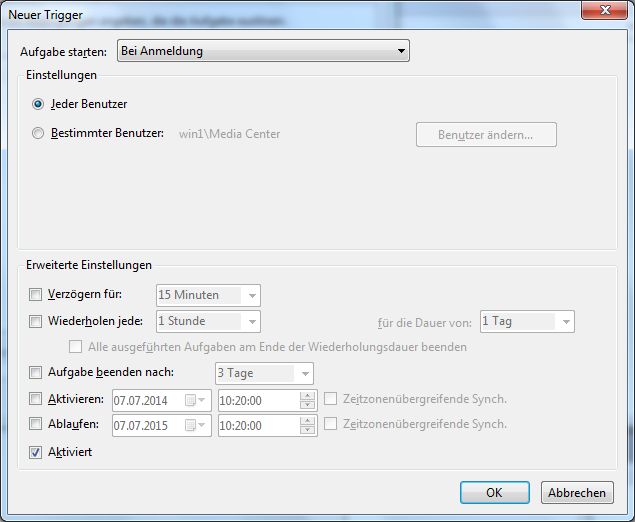
Task: Click the 'für die Dauer von:' label
Action: pos(425,323)
